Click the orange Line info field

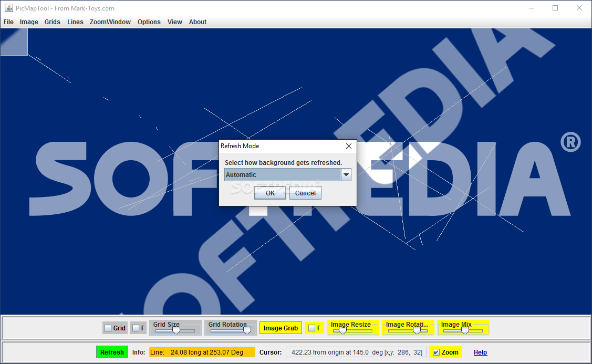tap(202, 352)
